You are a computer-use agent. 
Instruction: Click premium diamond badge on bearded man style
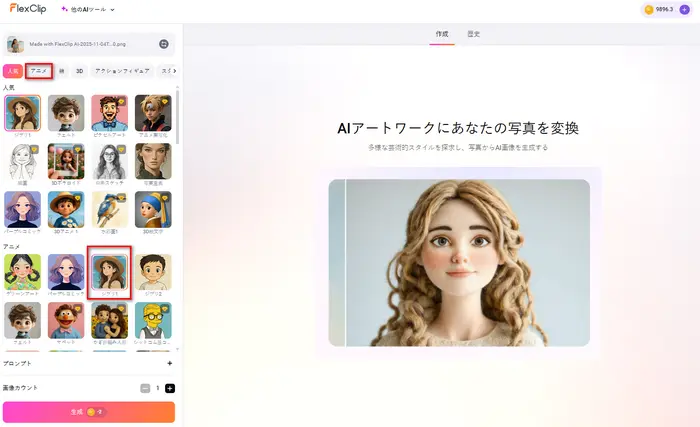[x=121, y=101]
